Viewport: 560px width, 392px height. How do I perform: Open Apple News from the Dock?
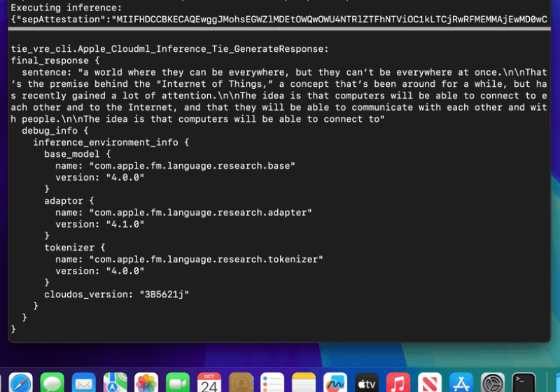coord(429,383)
